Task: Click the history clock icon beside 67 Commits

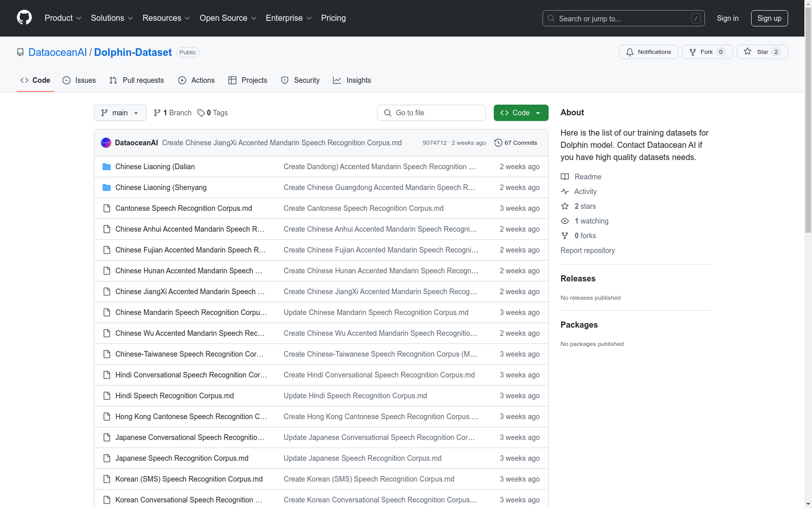Action: [498, 143]
